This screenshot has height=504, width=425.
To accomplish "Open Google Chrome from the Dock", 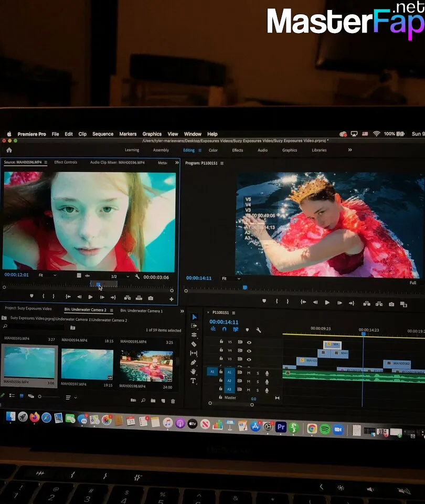I will (312, 428).
